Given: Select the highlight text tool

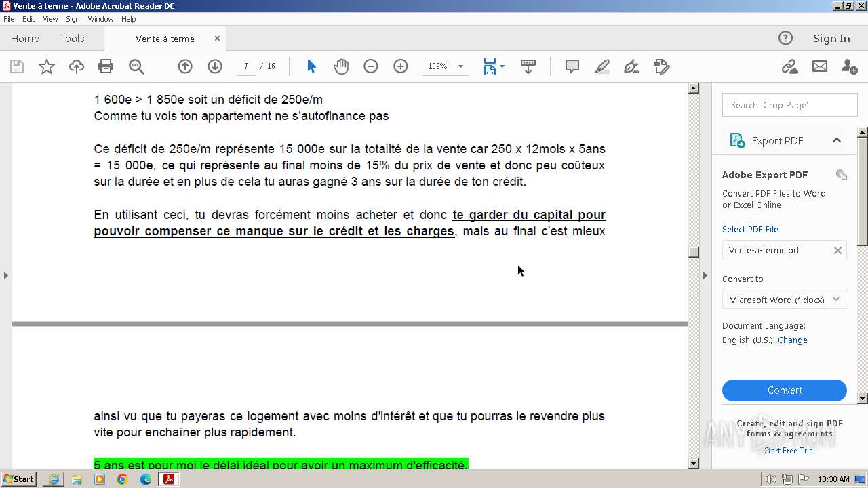Looking at the screenshot, I should click(x=602, y=66).
